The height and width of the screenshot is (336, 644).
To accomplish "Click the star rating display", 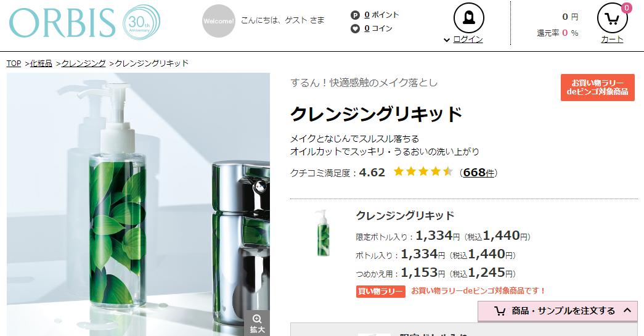I will click(423, 171).
